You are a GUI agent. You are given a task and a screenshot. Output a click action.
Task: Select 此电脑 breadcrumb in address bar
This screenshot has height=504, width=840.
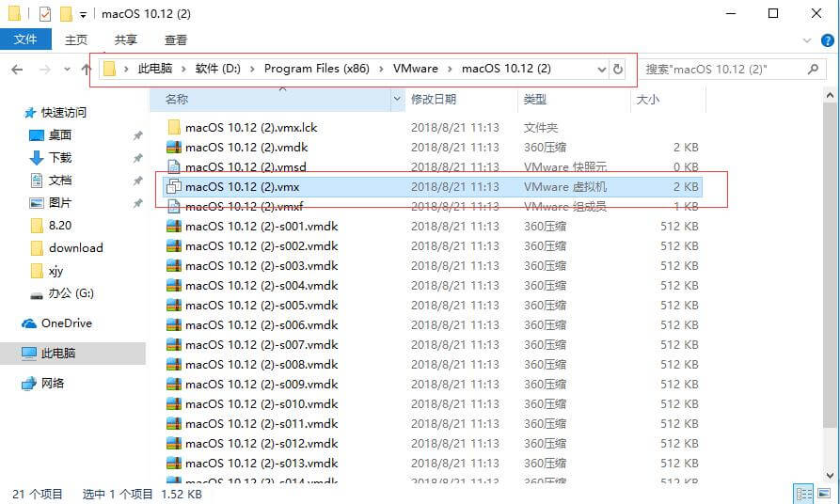coord(155,69)
